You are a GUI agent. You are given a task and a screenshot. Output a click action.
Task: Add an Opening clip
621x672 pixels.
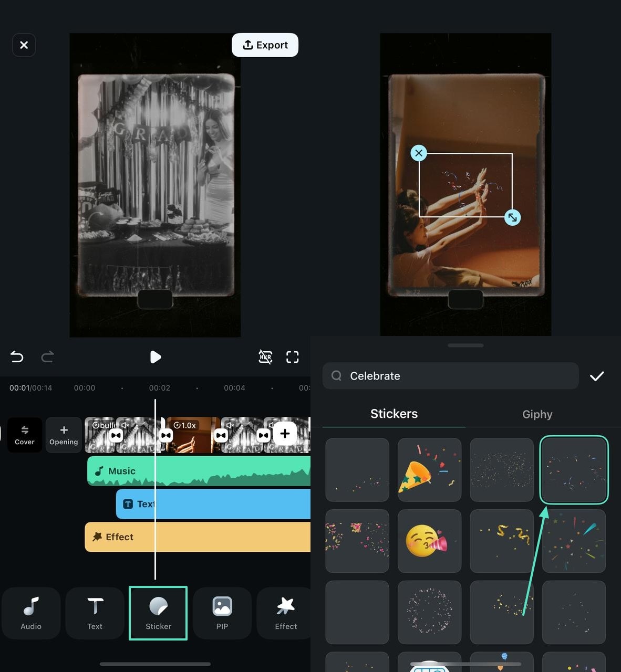[x=64, y=435]
